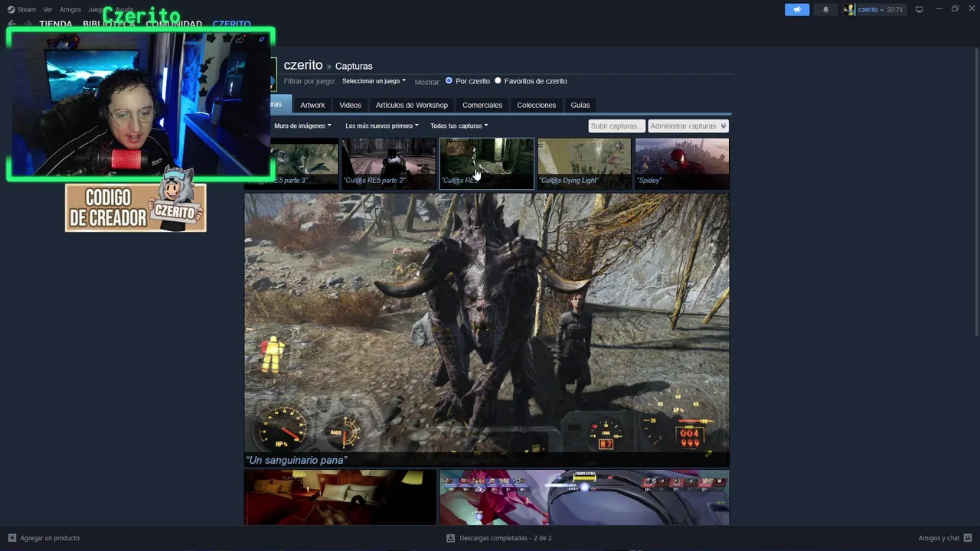Click the page vertical scrollbar
Screen dimensions: 980x551
click(976, 191)
